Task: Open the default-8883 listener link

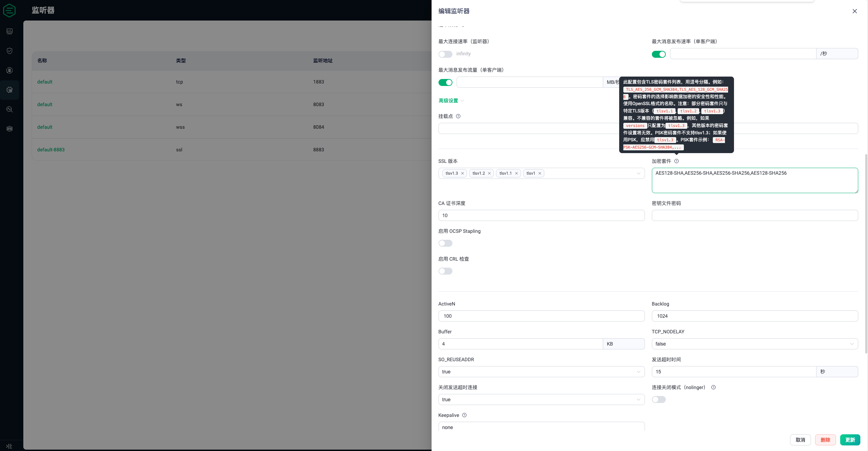Action: coord(51,150)
